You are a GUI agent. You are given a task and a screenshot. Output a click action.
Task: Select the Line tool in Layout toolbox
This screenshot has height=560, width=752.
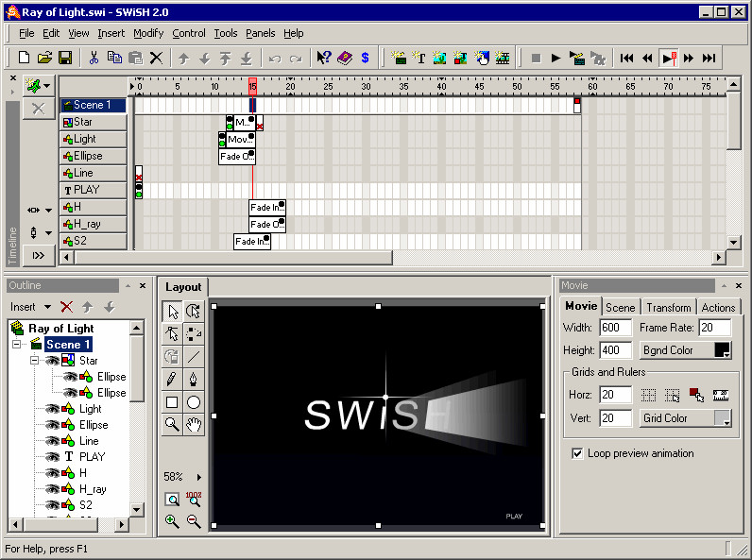coord(194,356)
